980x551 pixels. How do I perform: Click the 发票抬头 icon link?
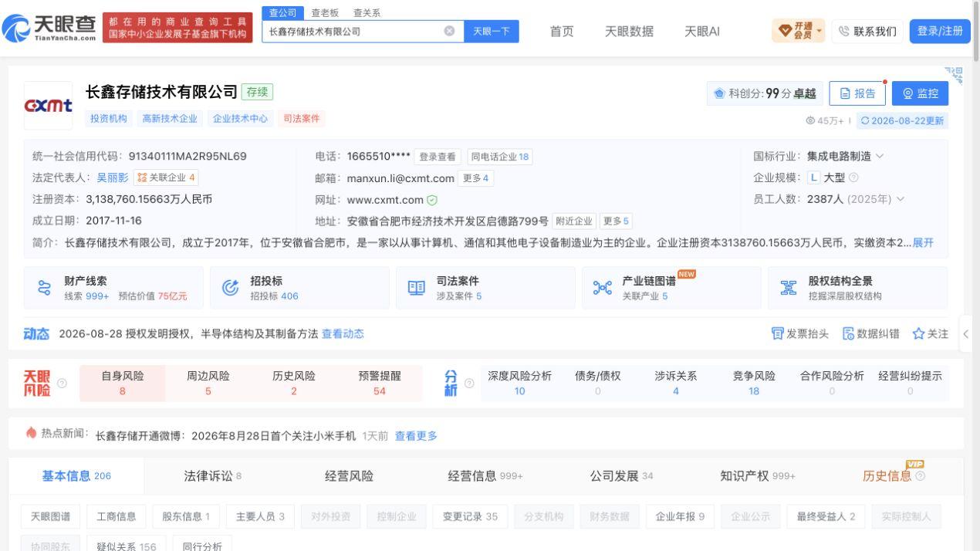point(800,333)
